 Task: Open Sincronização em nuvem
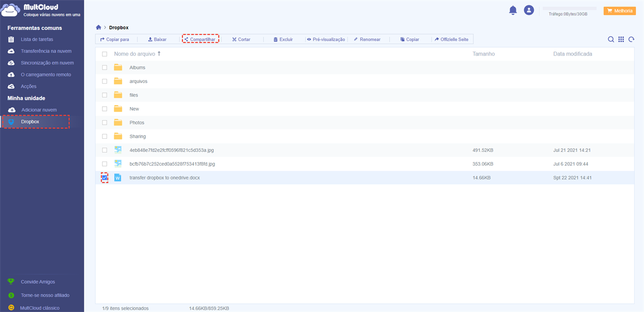(47, 63)
